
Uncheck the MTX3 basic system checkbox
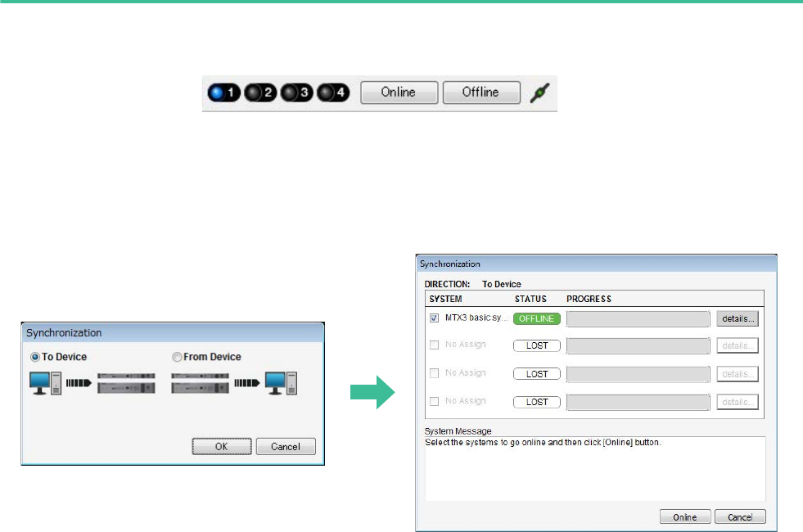(x=435, y=318)
